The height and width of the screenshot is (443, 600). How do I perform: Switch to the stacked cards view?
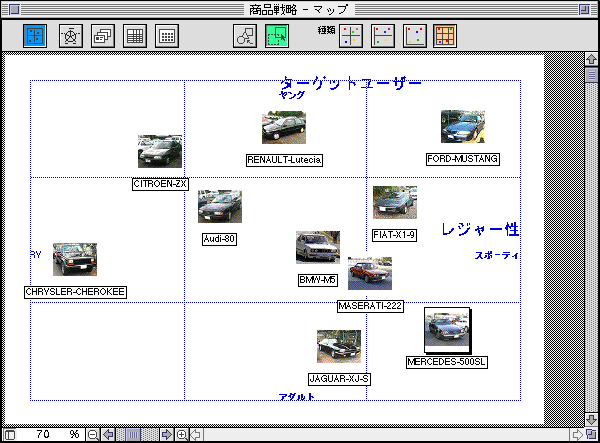click(103, 36)
